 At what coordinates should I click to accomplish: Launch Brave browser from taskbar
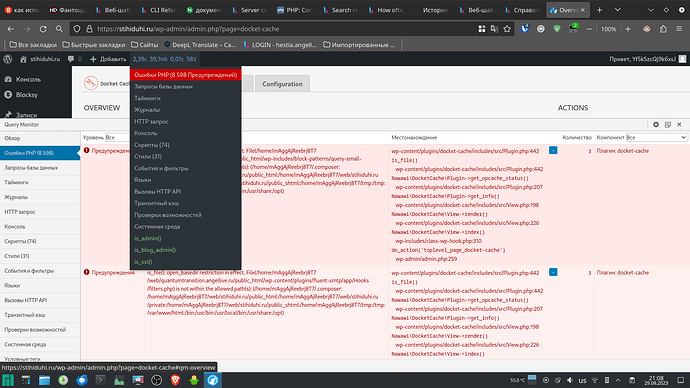(x=175, y=380)
